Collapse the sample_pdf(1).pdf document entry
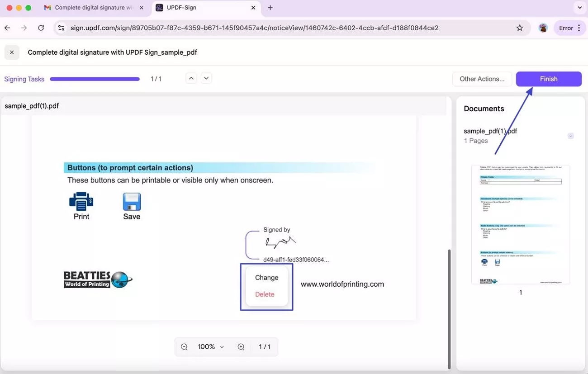Screen dimensions: 588x374 click(x=571, y=136)
